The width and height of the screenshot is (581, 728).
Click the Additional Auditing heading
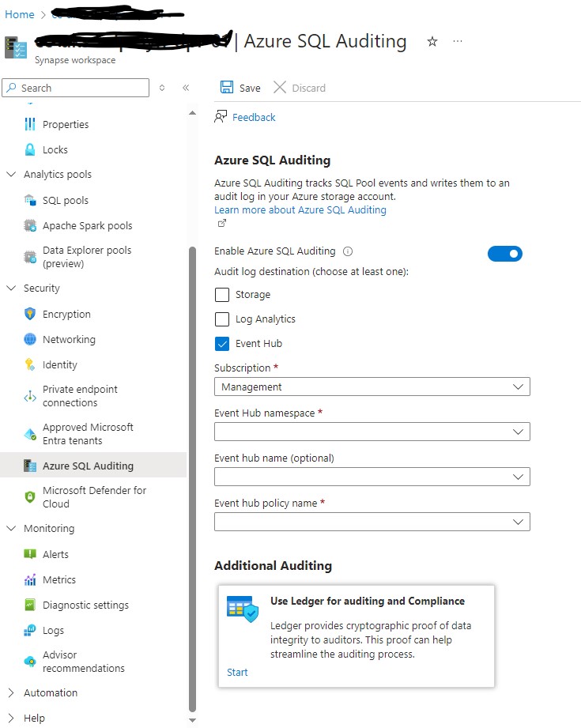(273, 565)
